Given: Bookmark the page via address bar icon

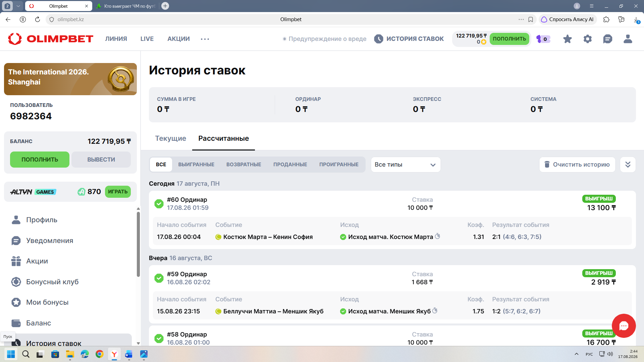Looking at the screenshot, I should pos(531,19).
